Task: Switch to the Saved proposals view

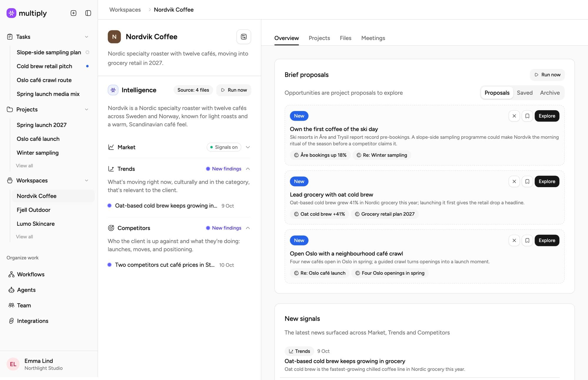Action: click(x=525, y=93)
